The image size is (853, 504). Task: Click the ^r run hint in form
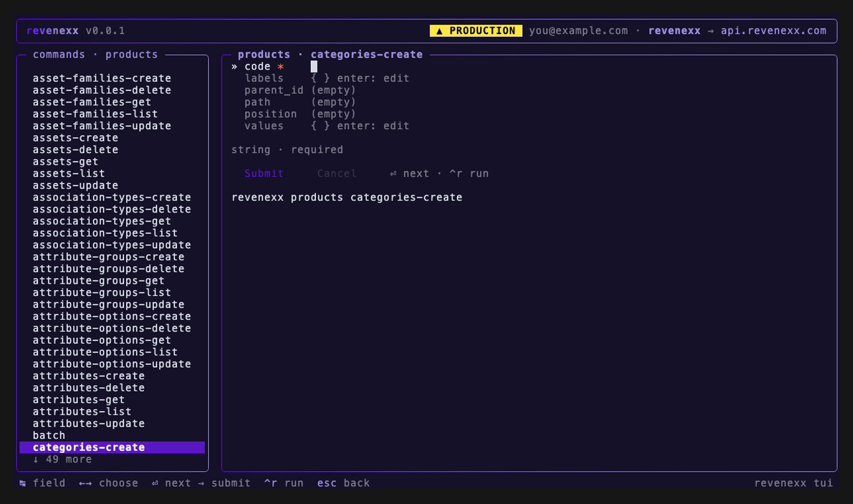(469, 173)
